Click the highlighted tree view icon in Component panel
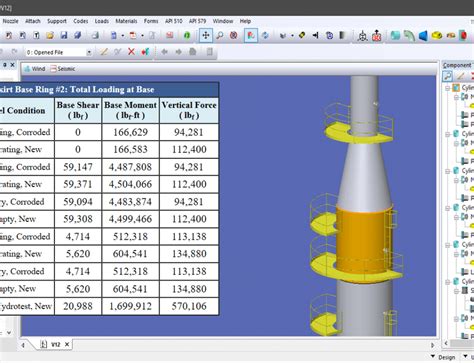This screenshot has width=474, height=363. pyautogui.click(x=448, y=76)
